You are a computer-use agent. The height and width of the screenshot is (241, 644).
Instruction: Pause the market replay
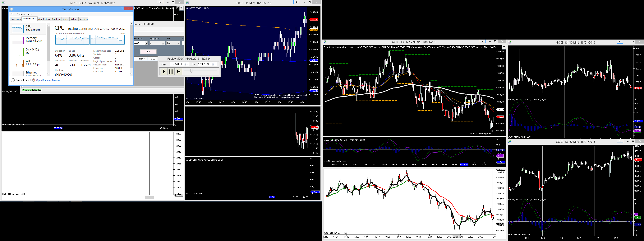(171, 72)
